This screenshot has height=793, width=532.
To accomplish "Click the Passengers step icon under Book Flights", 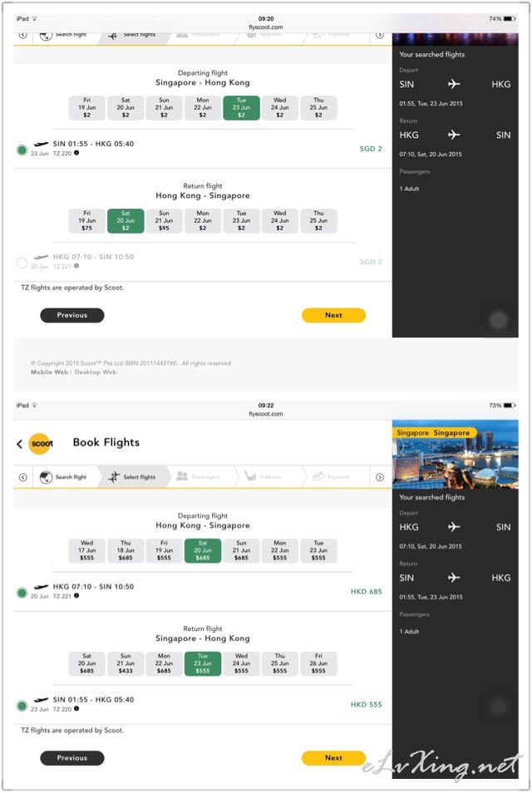I will coord(182,477).
